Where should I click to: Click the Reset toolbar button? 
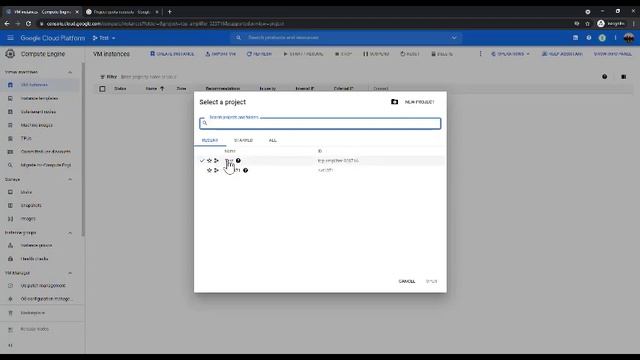pyautogui.click(x=409, y=54)
